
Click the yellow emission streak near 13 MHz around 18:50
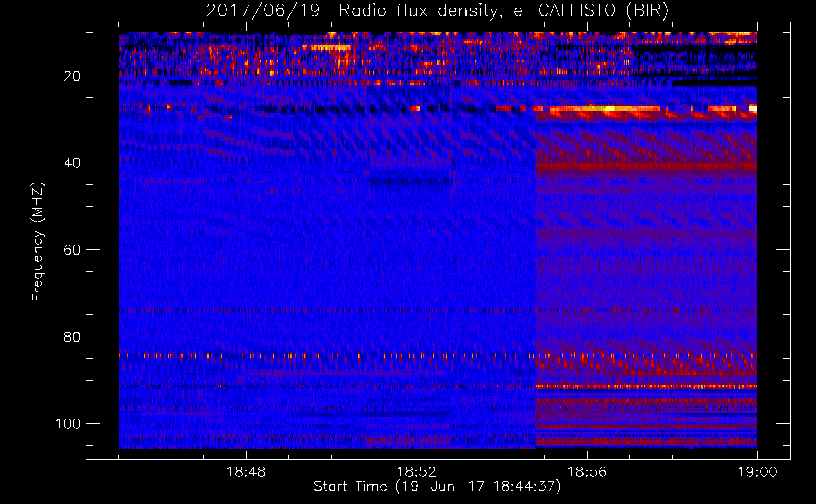[326, 48]
